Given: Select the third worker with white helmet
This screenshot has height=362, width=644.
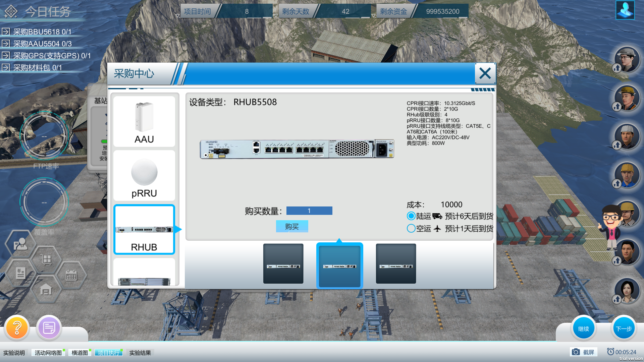Looking at the screenshot, I should pos(627,136).
